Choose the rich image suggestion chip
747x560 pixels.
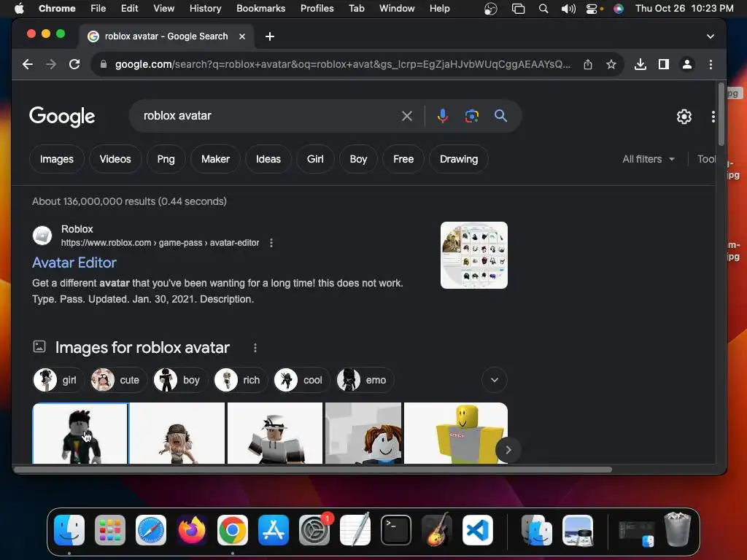(241, 380)
